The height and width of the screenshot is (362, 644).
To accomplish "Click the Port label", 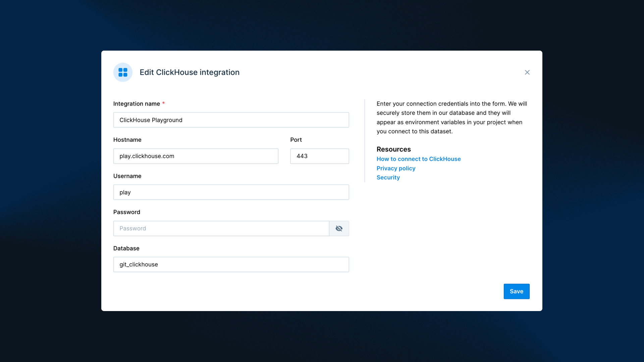I will tap(296, 140).
